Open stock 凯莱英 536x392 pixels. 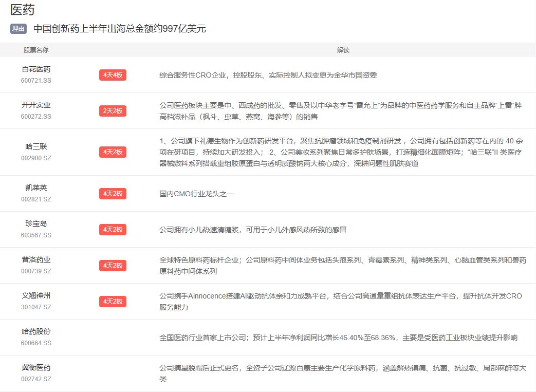click(x=36, y=188)
